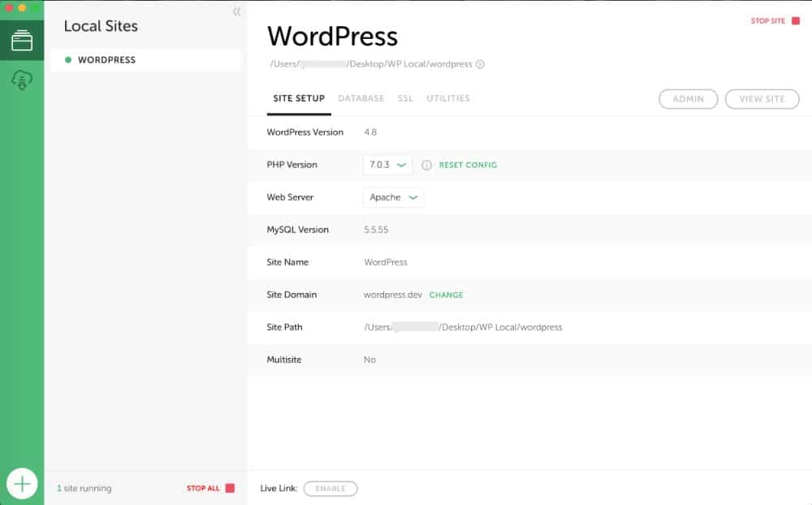Switch to the Utilities tab
Screen dimensions: 812x505
point(448,98)
